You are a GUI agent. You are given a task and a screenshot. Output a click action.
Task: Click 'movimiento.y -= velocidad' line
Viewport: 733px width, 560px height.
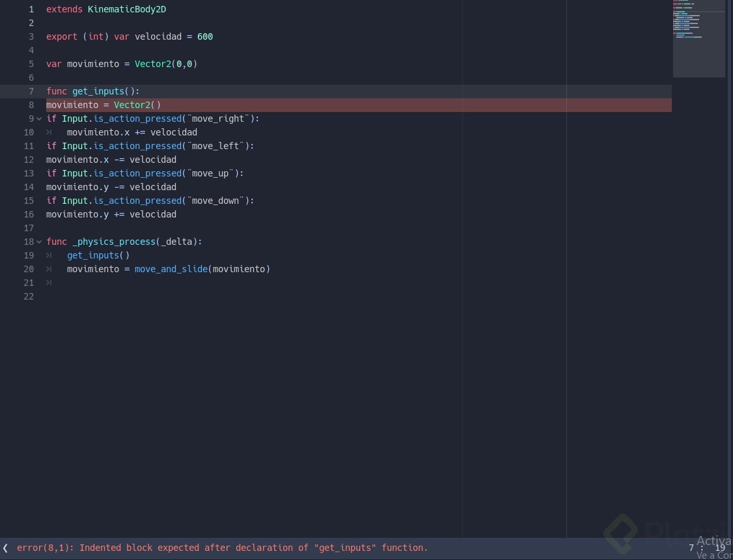(111, 187)
